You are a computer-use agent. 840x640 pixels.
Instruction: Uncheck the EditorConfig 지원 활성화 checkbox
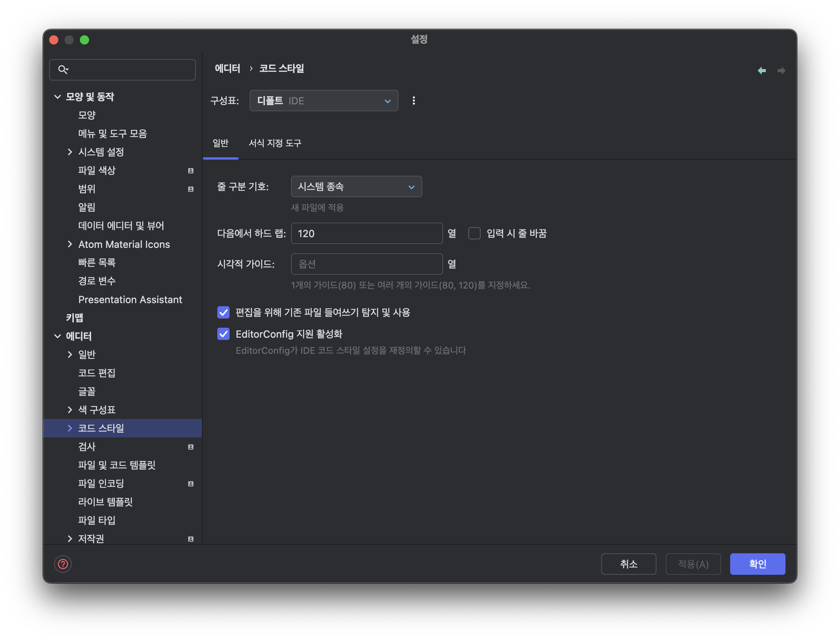tap(223, 334)
